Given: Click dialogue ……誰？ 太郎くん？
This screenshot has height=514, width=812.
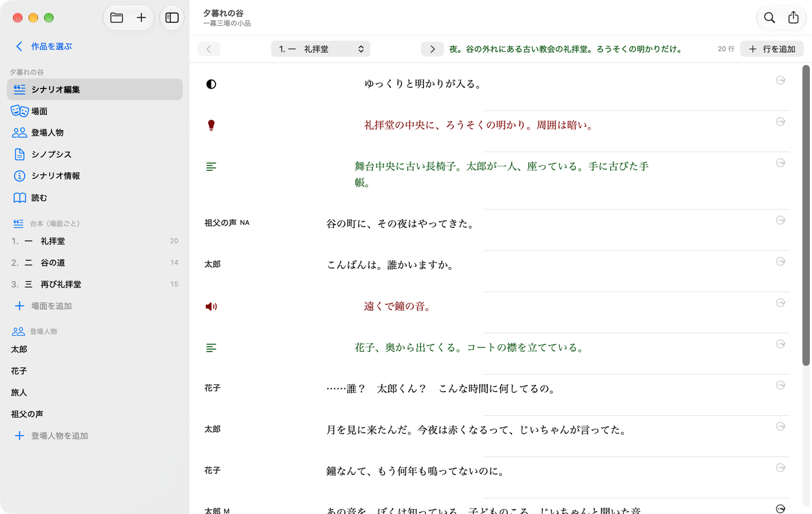Looking at the screenshot, I should [443, 389].
